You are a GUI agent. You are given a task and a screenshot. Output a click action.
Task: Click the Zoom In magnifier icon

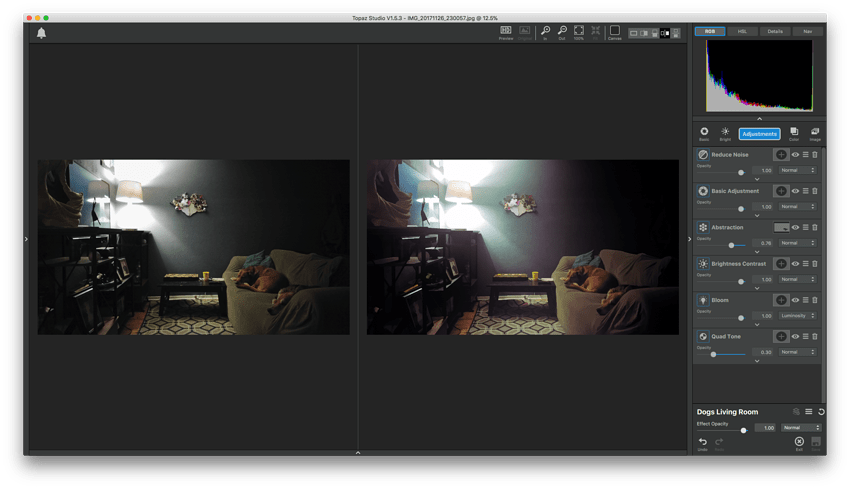tap(545, 32)
